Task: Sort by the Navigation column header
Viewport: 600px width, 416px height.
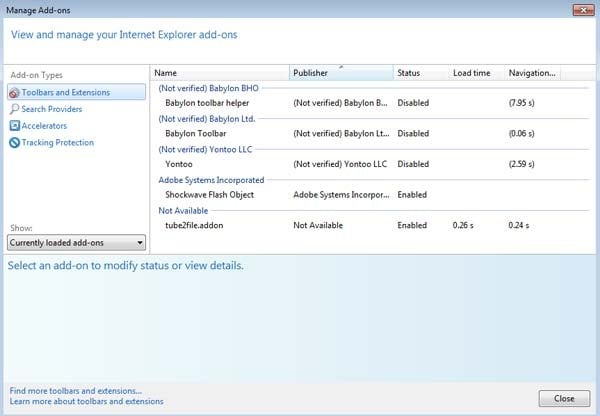Action: pyautogui.click(x=532, y=73)
